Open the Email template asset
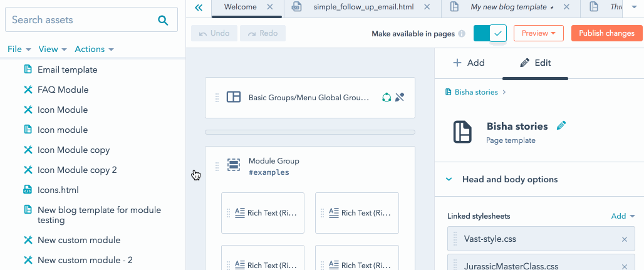Screen dimensions: 644x270 (68, 70)
